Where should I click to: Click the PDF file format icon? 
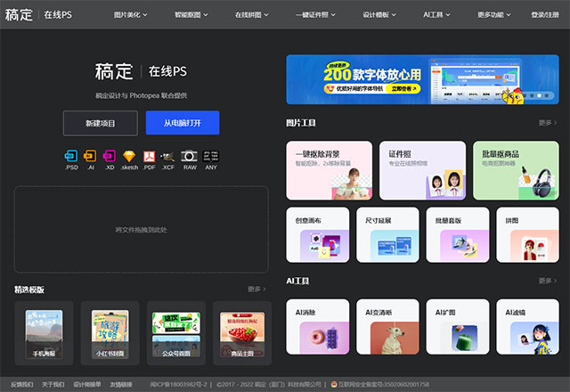pyautogui.click(x=150, y=156)
